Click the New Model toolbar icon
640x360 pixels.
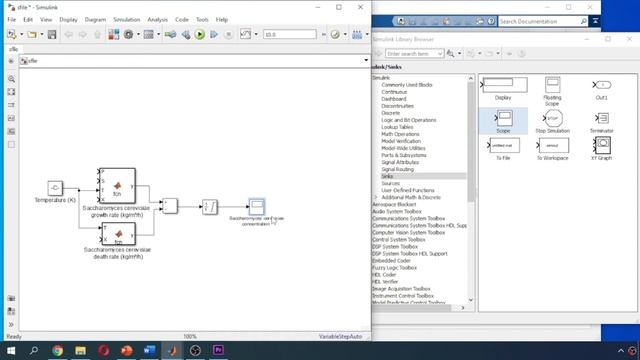(11, 35)
